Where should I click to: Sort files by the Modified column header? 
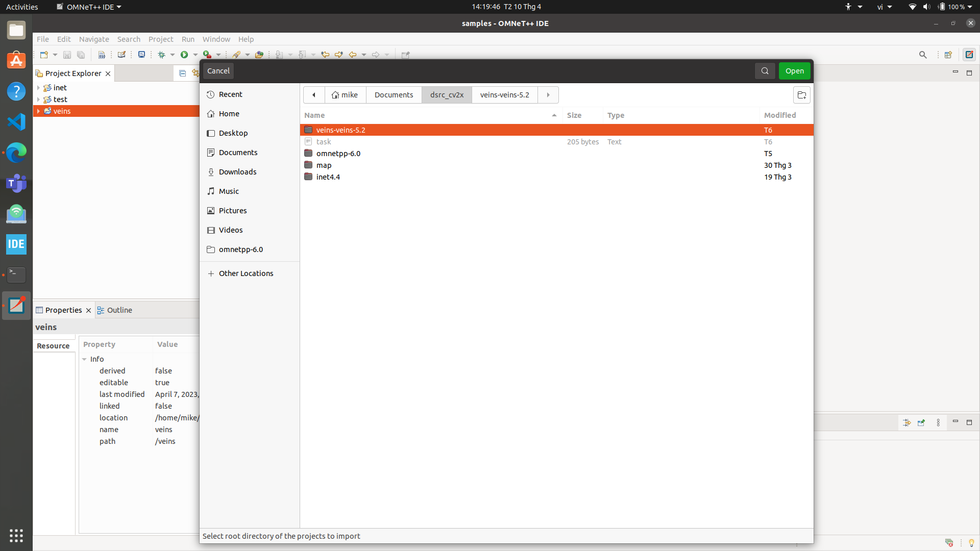click(779, 115)
